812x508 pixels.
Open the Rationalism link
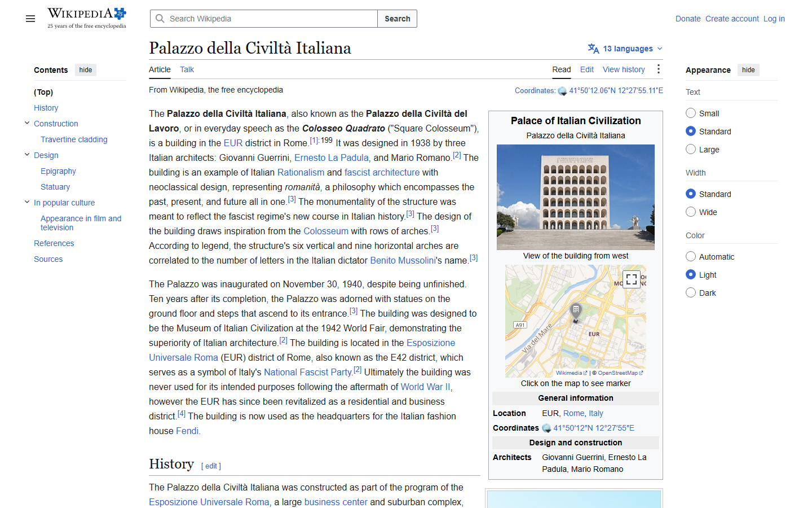301,172
